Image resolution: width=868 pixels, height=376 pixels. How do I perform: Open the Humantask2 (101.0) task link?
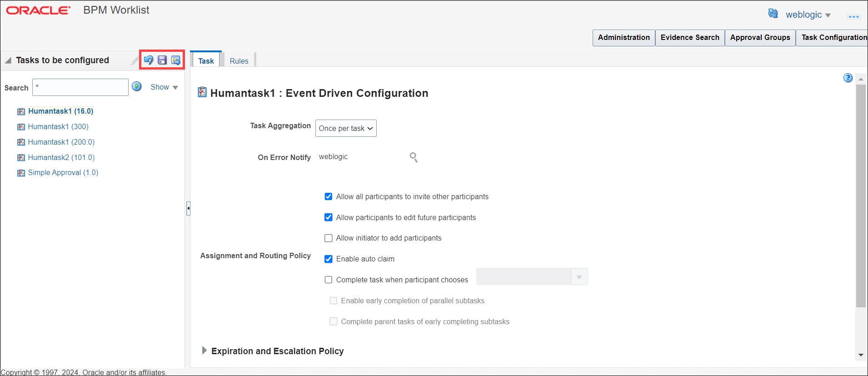click(61, 157)
